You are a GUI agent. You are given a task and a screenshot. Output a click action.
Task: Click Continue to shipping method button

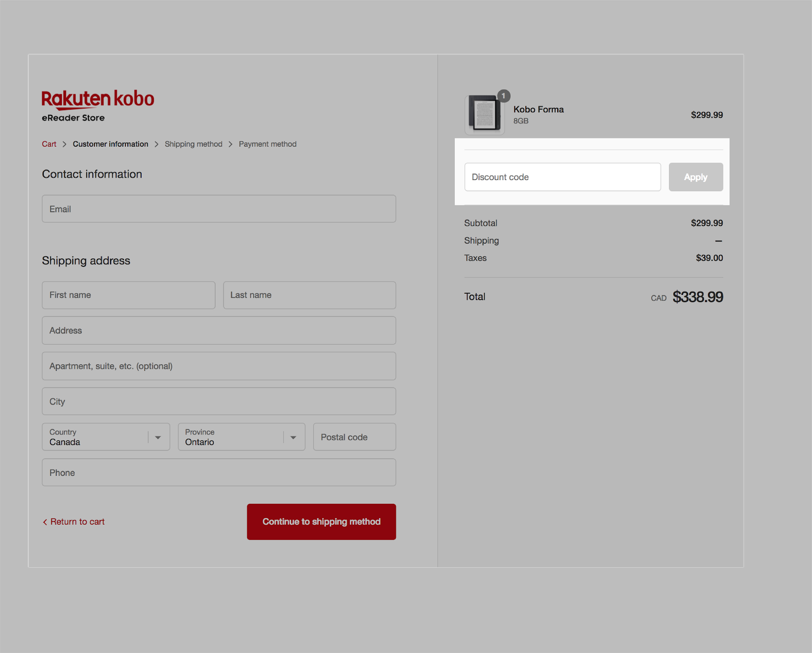pyautogui.click(x=321, y=522)
